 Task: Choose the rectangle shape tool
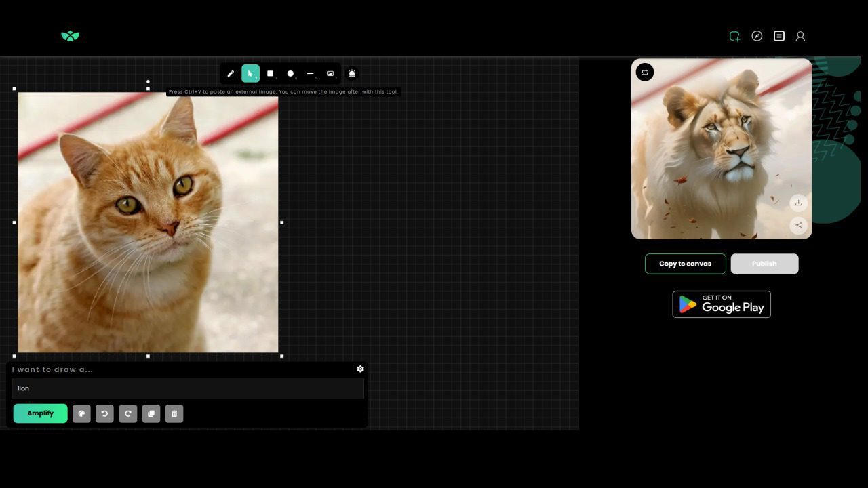tap(270, 73)
